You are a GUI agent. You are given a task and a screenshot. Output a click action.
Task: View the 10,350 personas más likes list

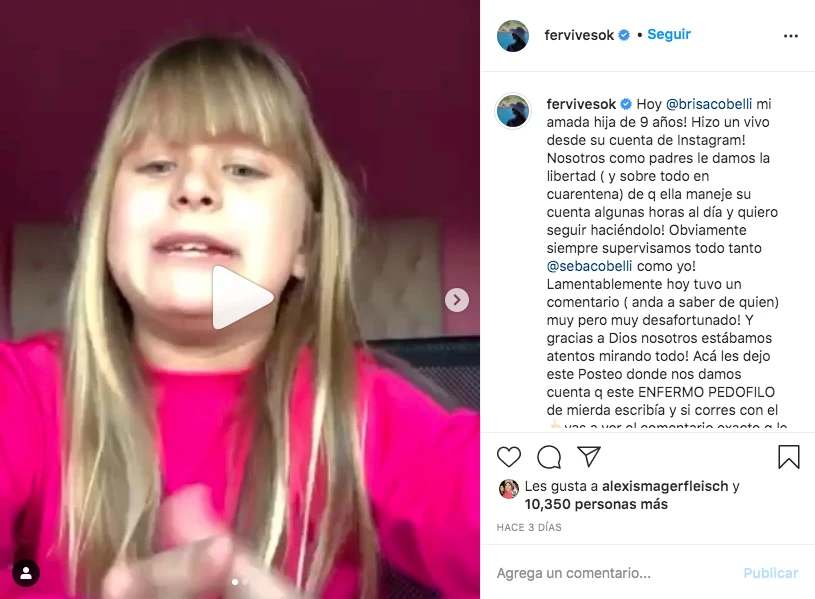[596, 504]
